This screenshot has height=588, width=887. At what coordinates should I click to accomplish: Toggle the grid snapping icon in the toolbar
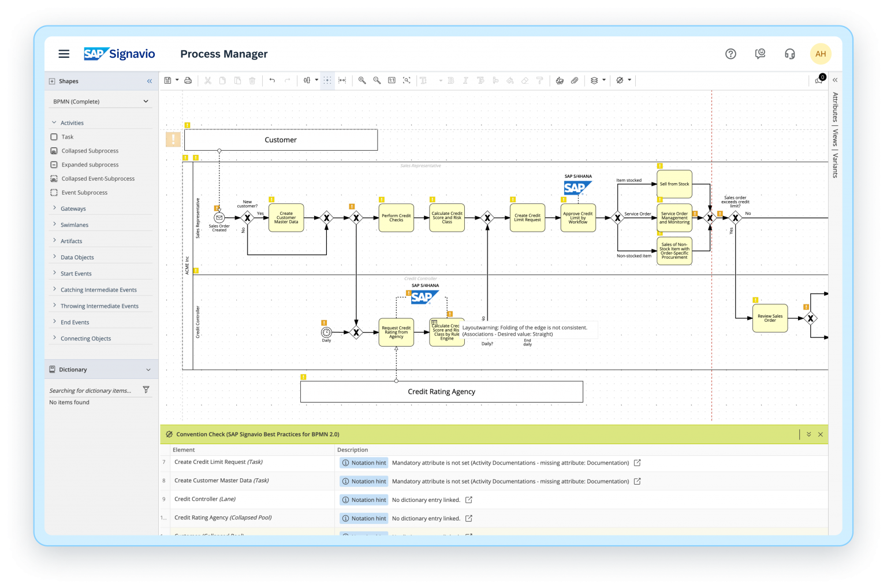click(327, 80)
